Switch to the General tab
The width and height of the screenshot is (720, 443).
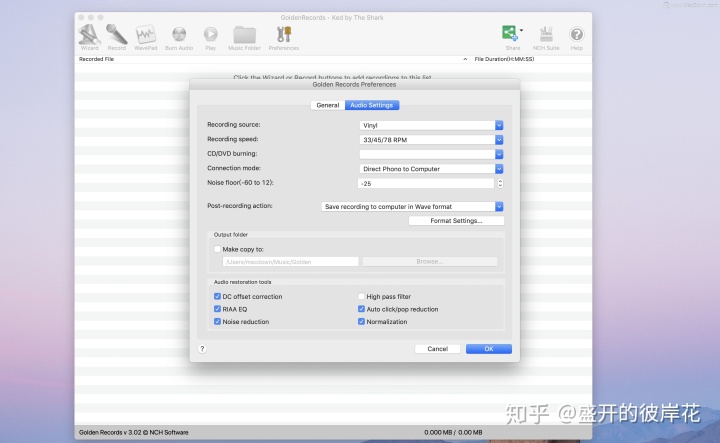328,105
